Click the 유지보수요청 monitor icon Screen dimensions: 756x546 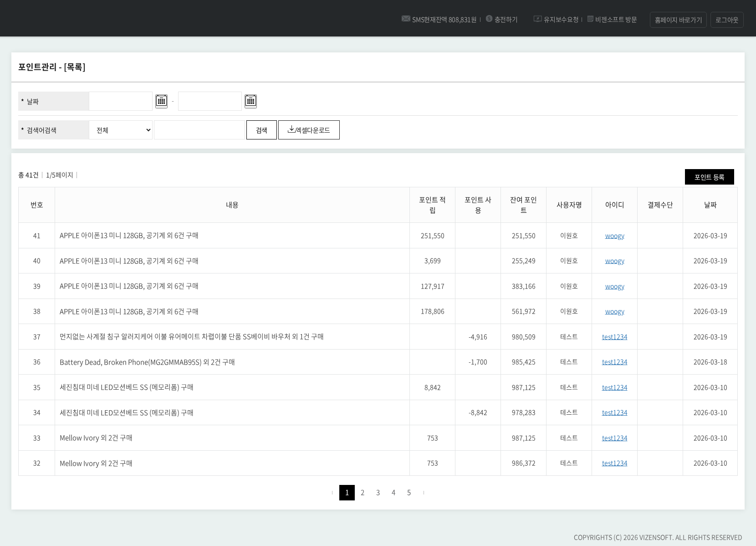(537, 19)
